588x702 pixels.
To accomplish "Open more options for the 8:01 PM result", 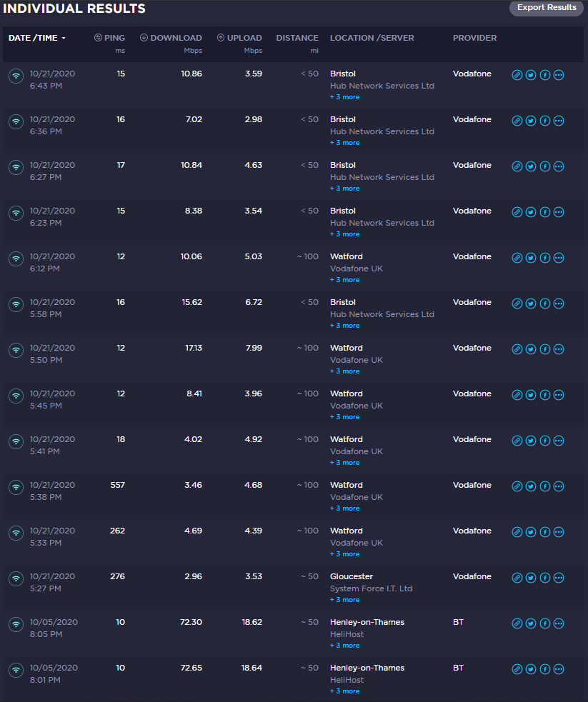I will coord(559,669).
